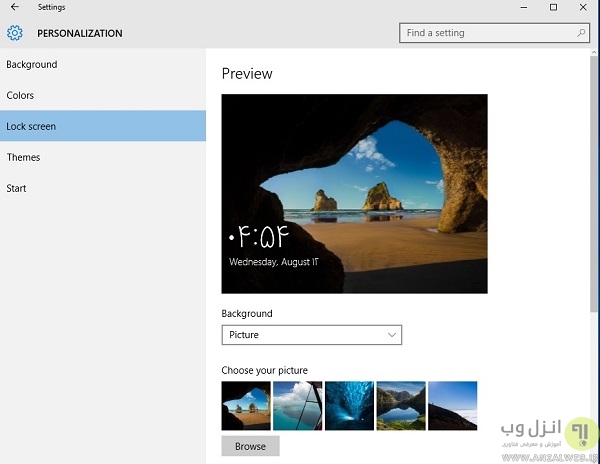Screen dimensions: 600x464
Task: Click the back arrow in title bar
Action: coord(14,7)
